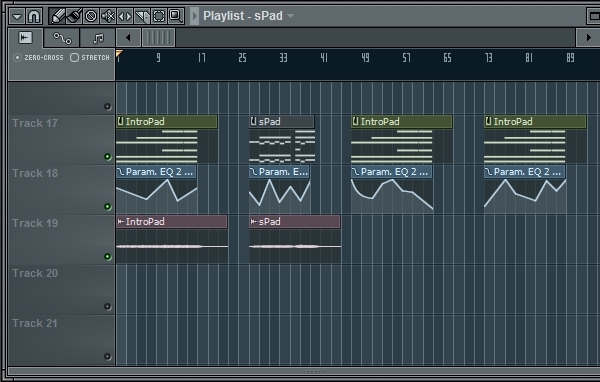Viewport: 600px width, 382px height.
Task: Click the sPad audio waveform on Track 19
Action: (295, 247)
